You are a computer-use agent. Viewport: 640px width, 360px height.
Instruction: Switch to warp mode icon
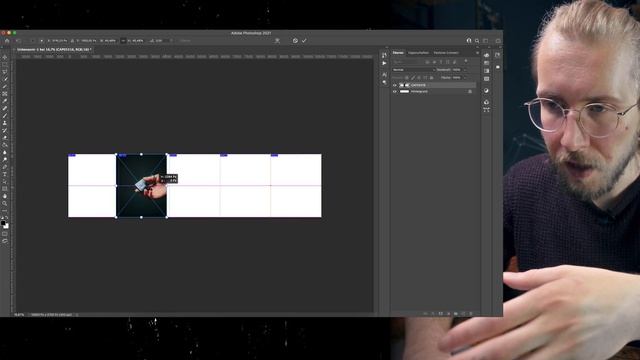point(277,41)
